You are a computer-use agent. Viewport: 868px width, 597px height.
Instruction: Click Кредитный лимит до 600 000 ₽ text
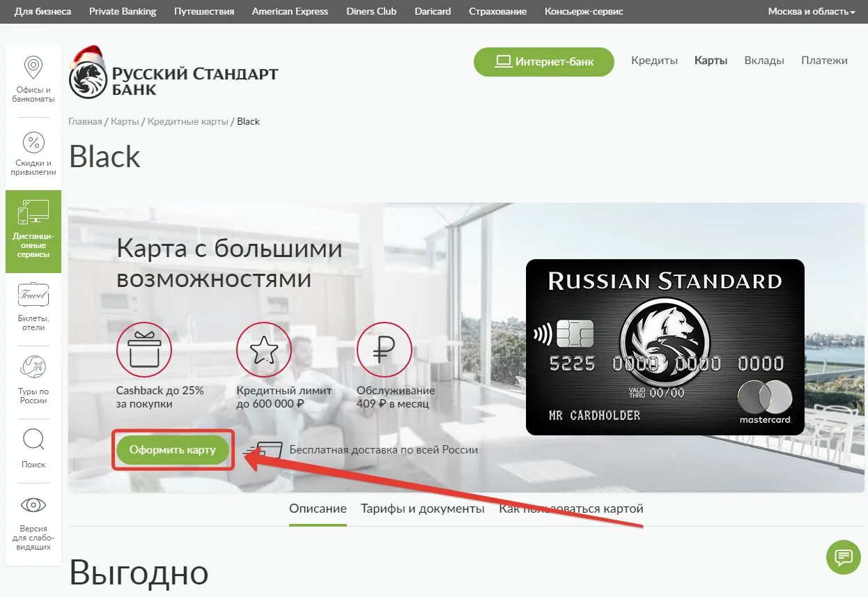[284, 397]
